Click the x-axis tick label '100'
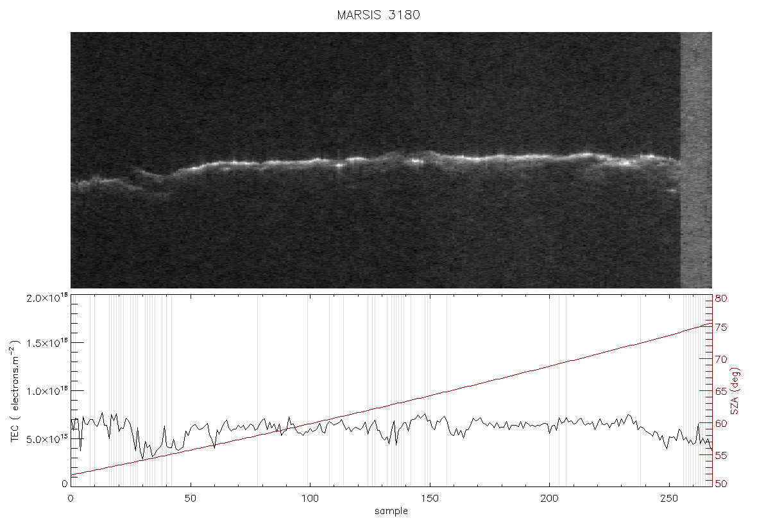The width and height of the screenshot is (757, 532). pyautogui.click(x=310, y=498)
